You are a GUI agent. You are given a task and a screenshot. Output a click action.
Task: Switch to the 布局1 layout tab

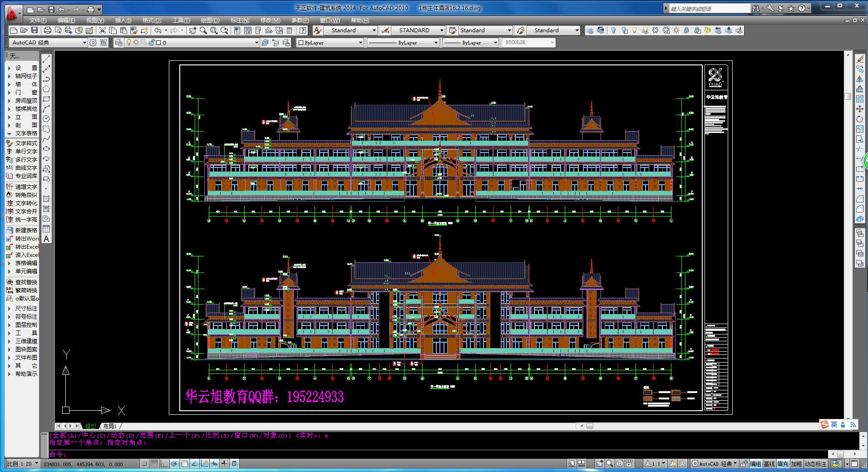click(x=110, y=426)
